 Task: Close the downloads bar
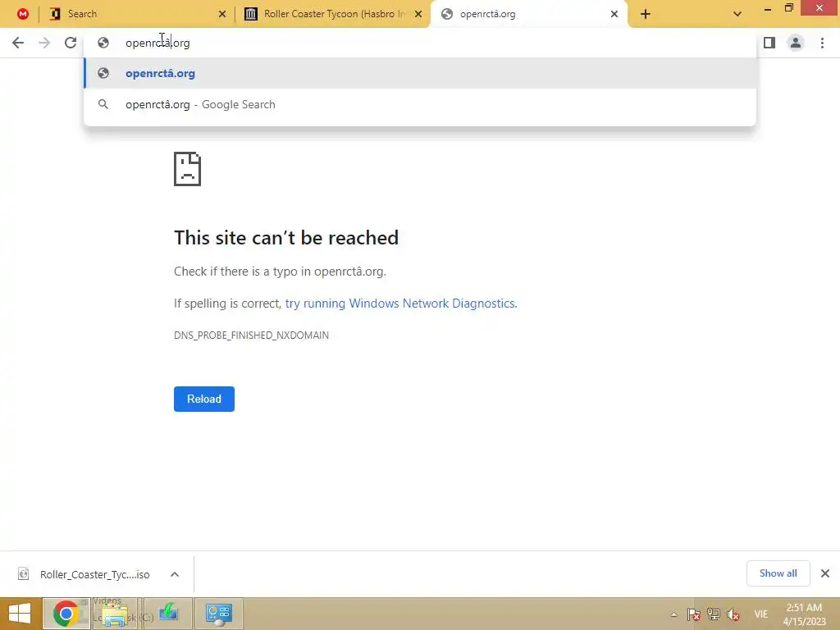point(825,573)
